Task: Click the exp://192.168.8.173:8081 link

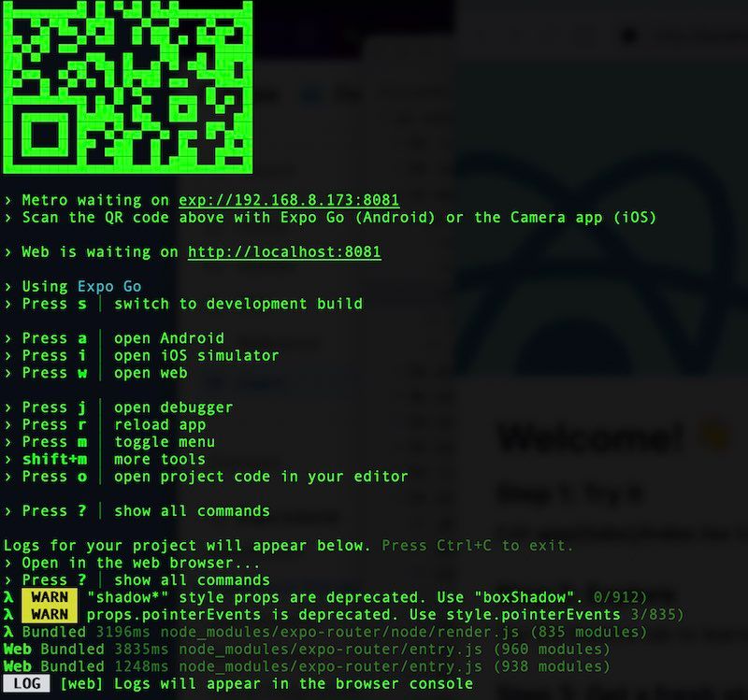Action: (288, 199)
